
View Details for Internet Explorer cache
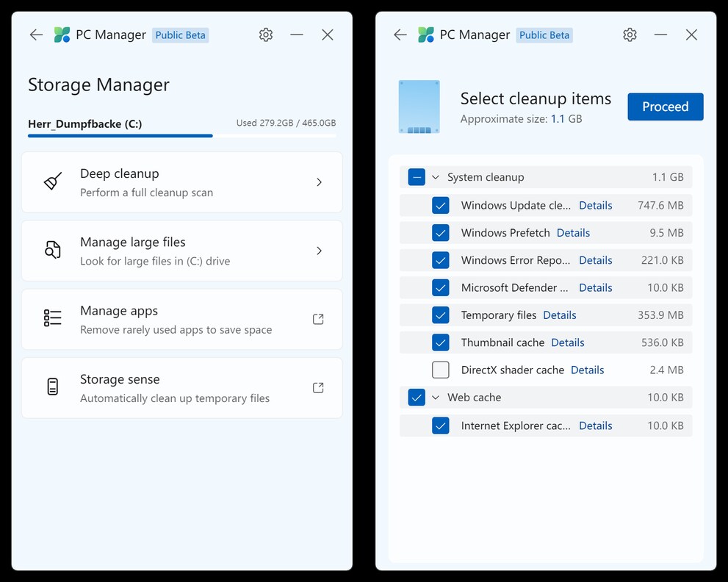click(x=595, y=425)
